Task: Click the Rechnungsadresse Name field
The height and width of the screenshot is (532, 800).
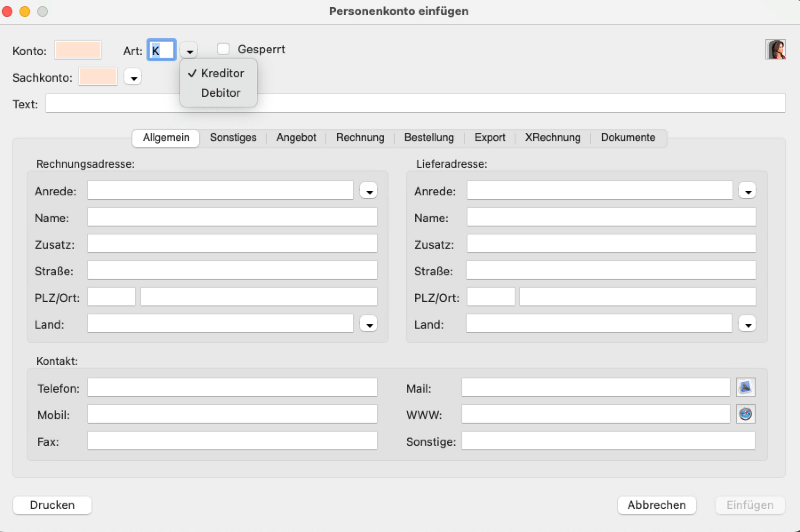Action: 232,217
